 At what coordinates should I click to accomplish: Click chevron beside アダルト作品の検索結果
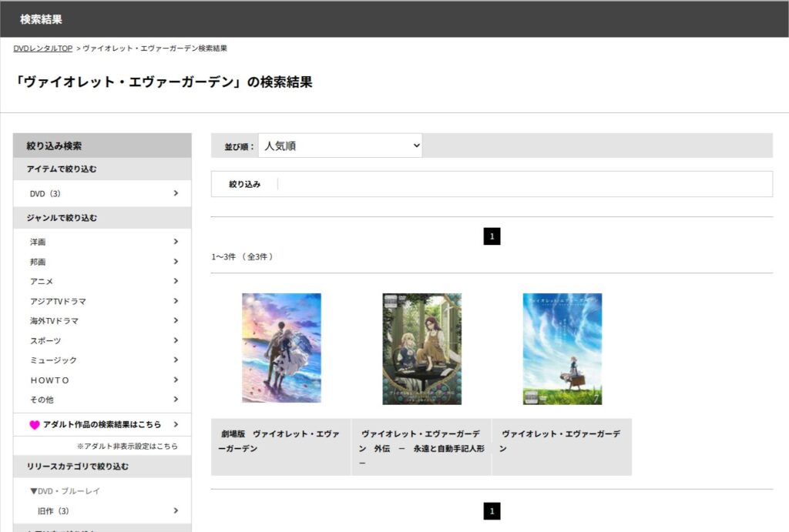coord(176,424)
